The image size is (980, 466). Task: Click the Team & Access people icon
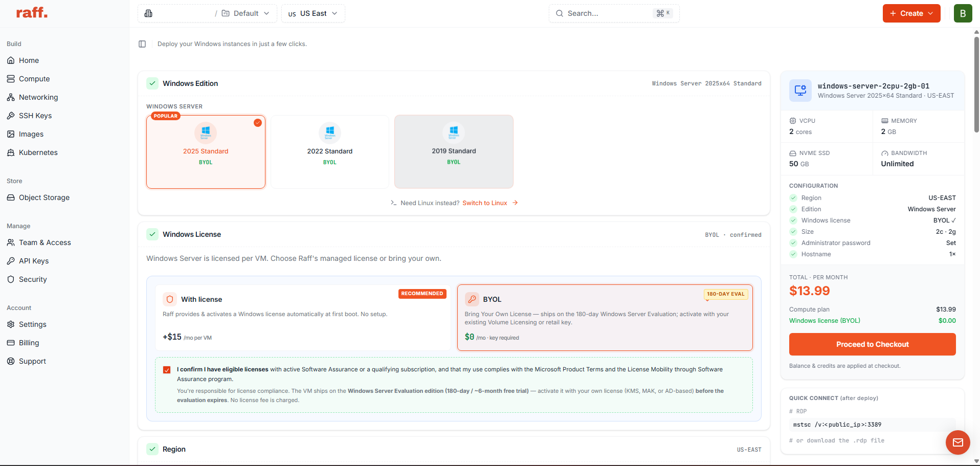(11, 242)
